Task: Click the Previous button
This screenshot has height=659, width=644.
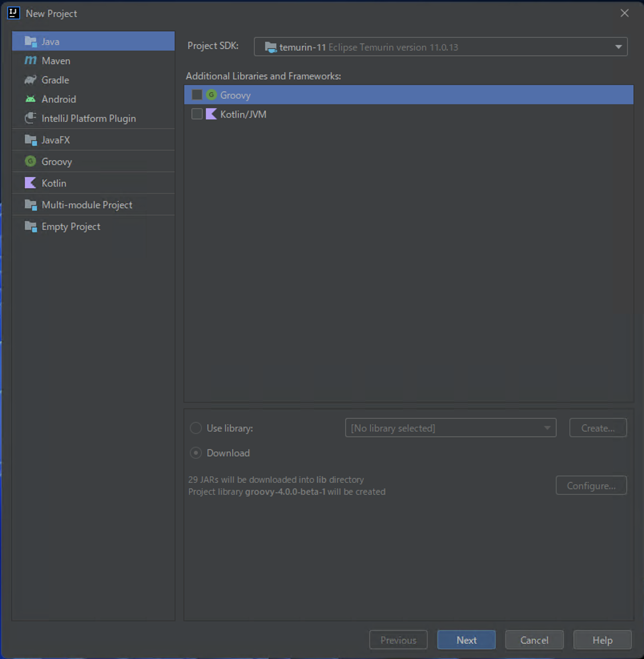Action: [x=398, y=640]
